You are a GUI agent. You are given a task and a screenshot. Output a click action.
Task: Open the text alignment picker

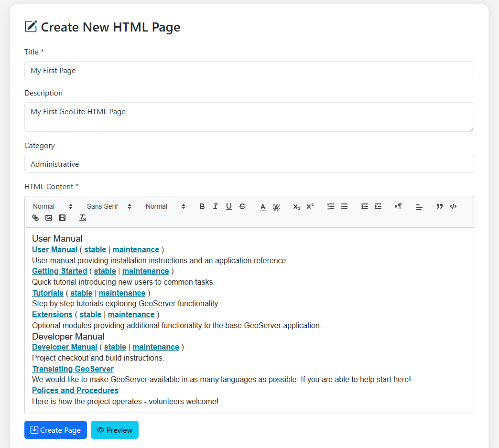tap(419, 207)
